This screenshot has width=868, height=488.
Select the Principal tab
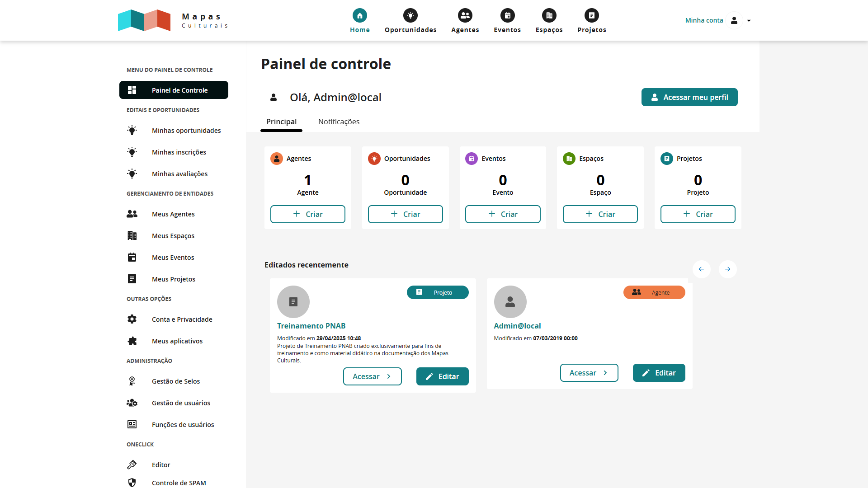[281, 122]
